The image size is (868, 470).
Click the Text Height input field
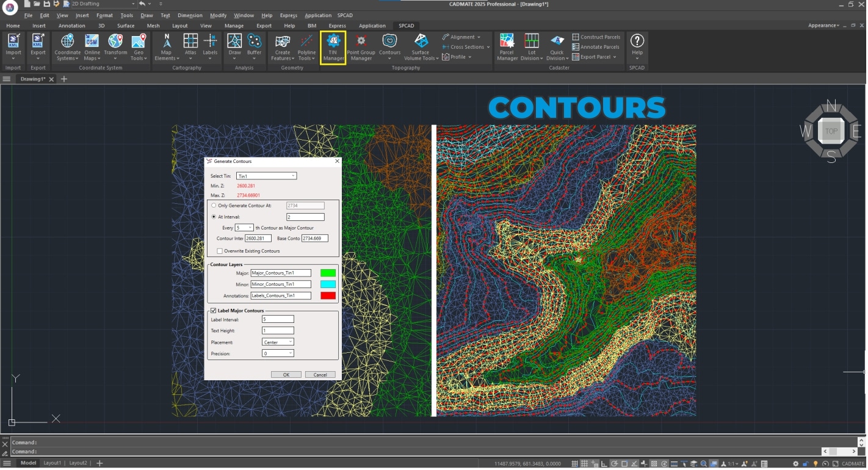278,331
